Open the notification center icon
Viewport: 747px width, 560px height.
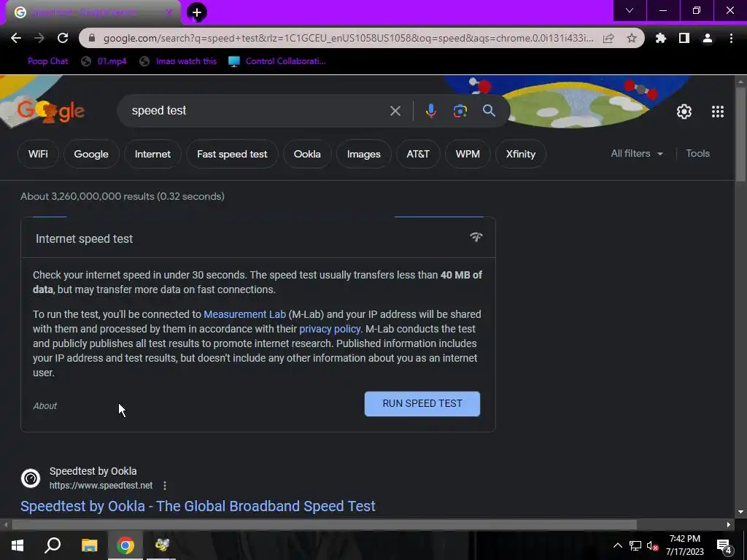[x=724, y=546]
